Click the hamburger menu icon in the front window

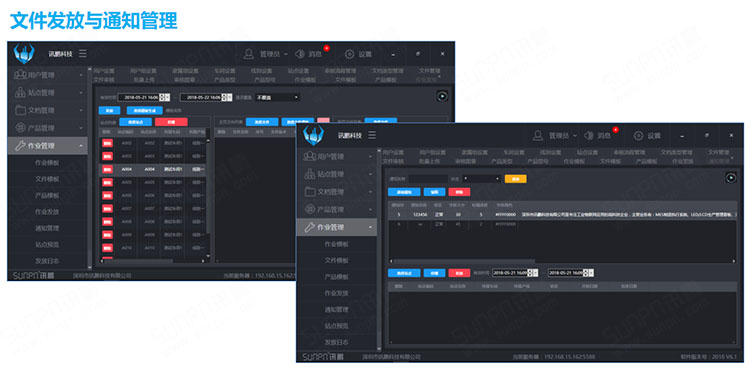[372, 135]
